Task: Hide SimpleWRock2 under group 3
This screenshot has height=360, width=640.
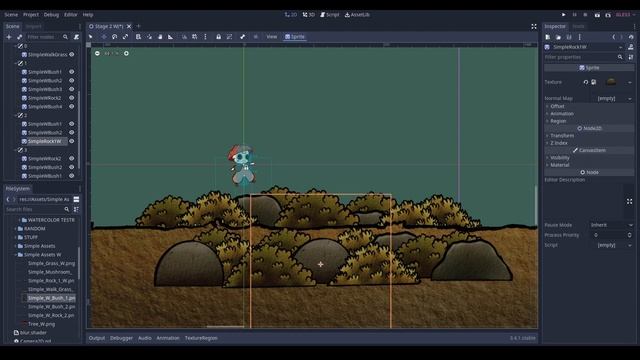Action: (72, 158)
